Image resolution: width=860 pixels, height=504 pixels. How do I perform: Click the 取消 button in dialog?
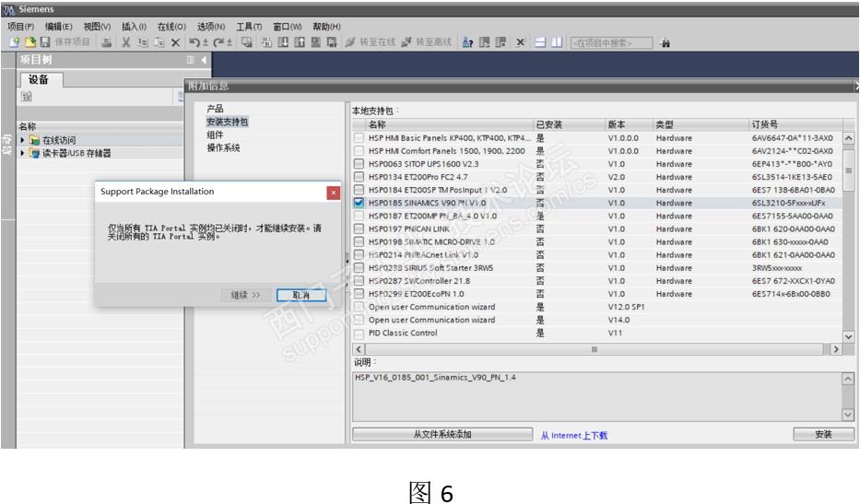pos(301,295)
